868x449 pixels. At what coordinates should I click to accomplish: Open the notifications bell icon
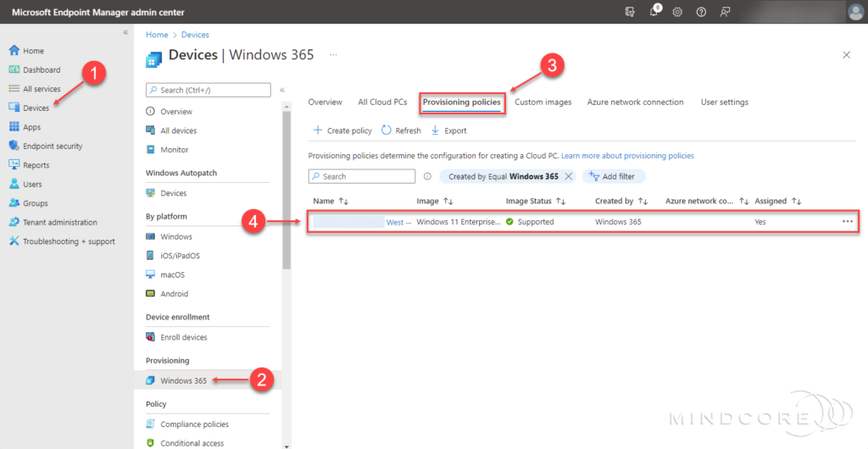654,12
